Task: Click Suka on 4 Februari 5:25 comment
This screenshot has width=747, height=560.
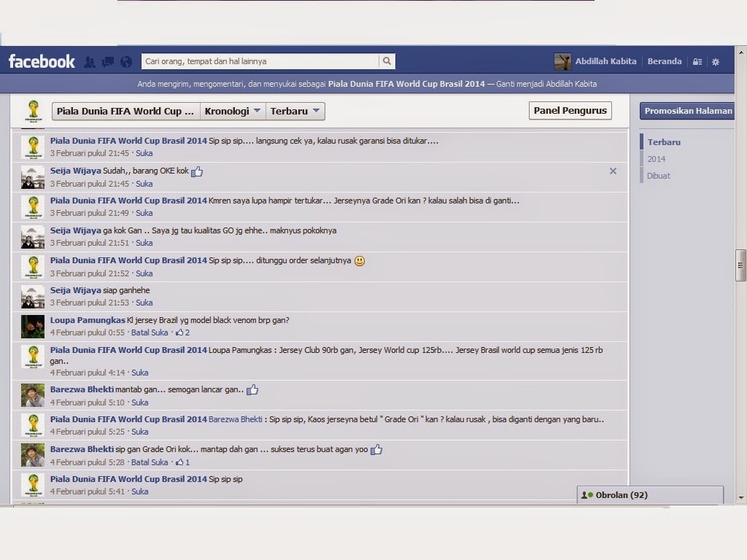Action: (139, 432)
